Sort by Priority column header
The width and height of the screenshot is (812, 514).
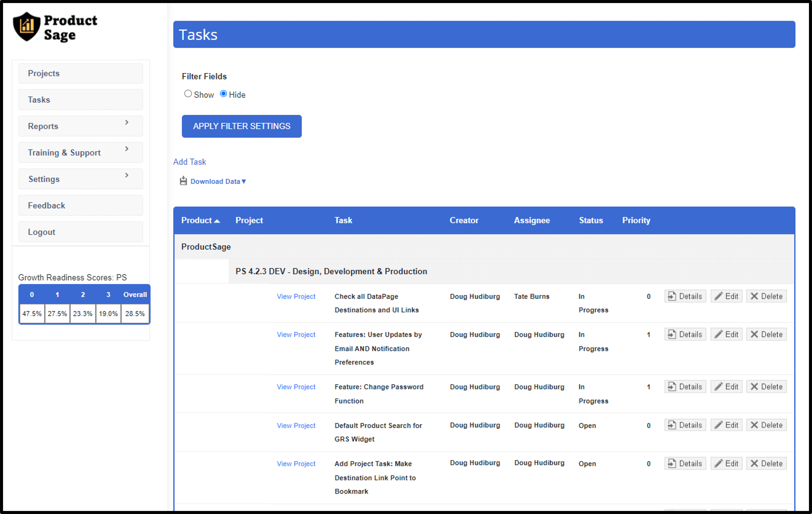pyautogui.click(x=636, y=220)
